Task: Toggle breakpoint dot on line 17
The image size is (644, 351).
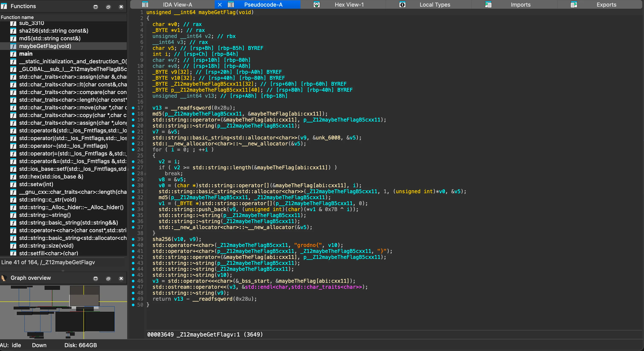Action: coord(133,108)
